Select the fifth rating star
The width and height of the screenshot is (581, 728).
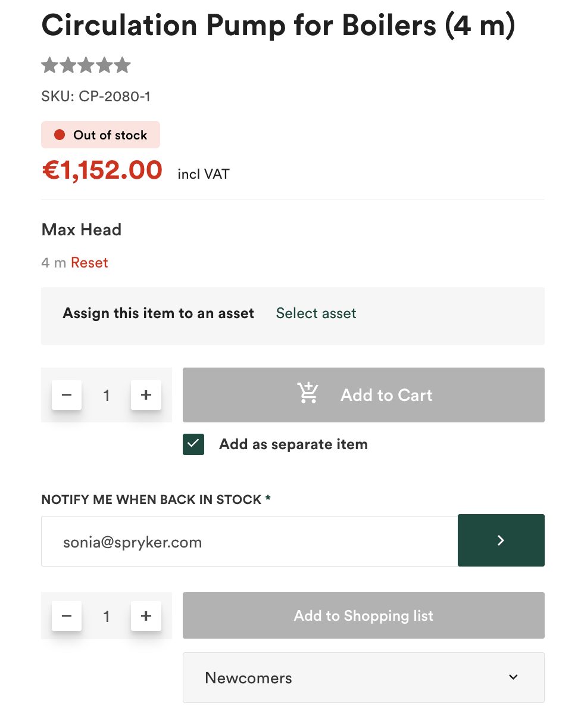click(x=123, y=65)
